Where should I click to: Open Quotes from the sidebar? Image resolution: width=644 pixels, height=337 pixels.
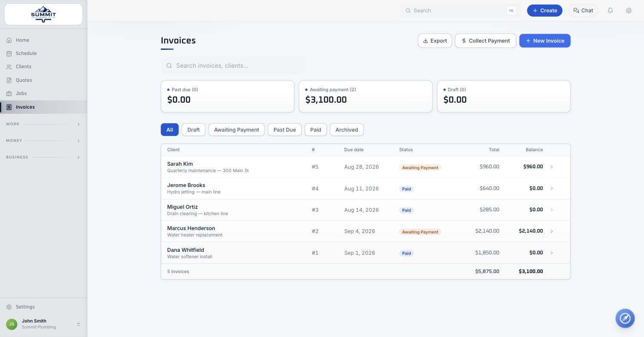point(43,80)
